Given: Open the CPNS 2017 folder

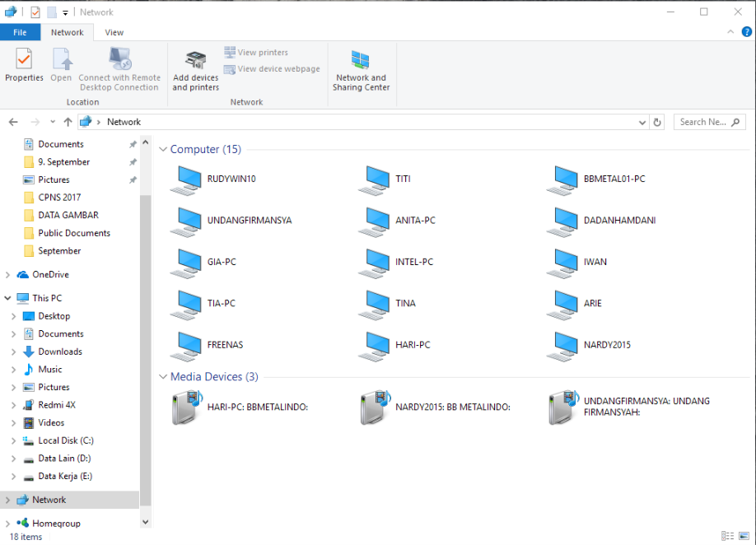Looking at the screenshot, I should pyautogui.click(x=59, y=198).
